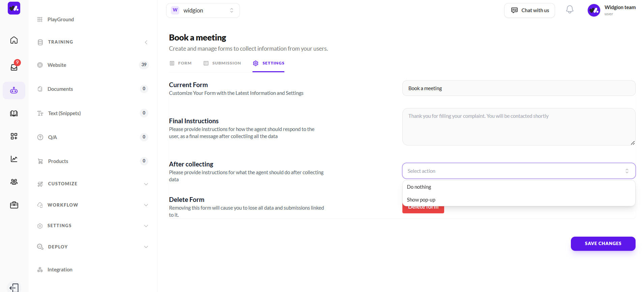
Task: Click the Final Instructions text area
Action: (x=519, y=127)
